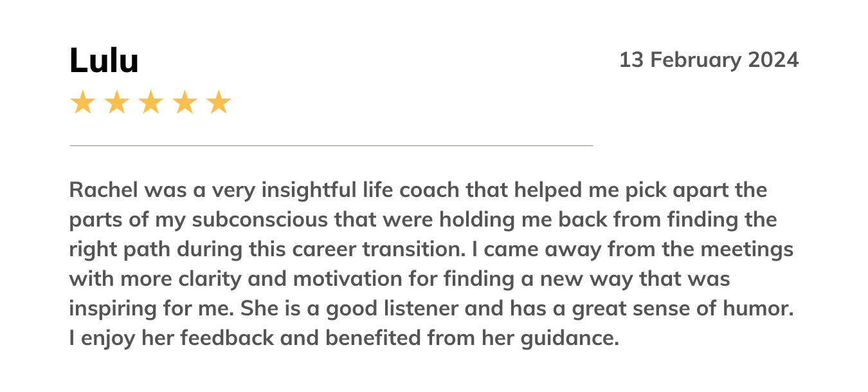This screenshot has height=392, width=868.
Task: Click the second gold star
Action: 116,102
